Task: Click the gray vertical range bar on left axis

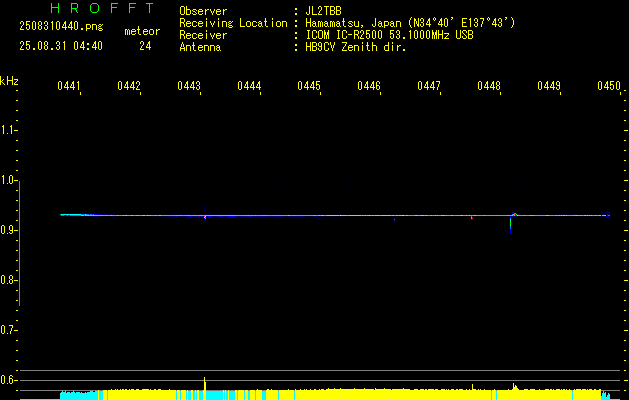Action: click(x=19, y=243)
